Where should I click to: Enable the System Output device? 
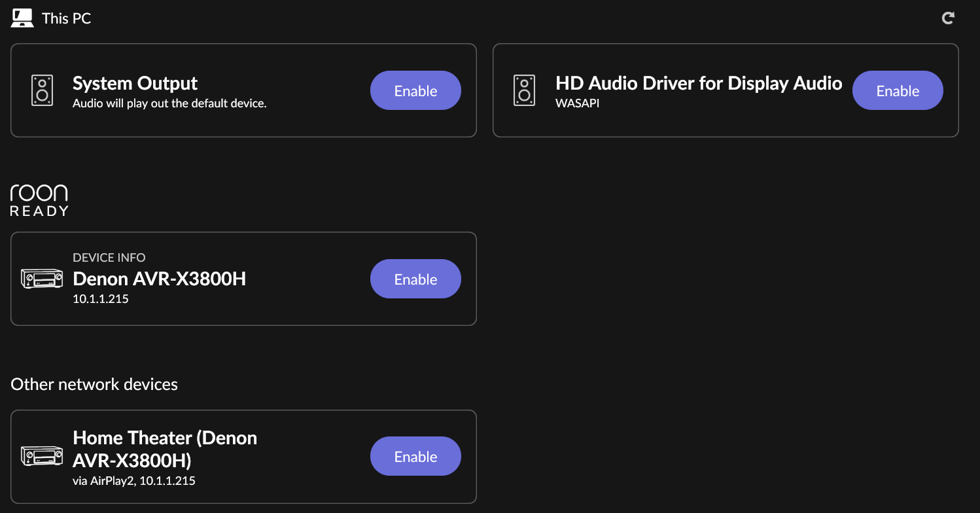[x=415, y=90]
